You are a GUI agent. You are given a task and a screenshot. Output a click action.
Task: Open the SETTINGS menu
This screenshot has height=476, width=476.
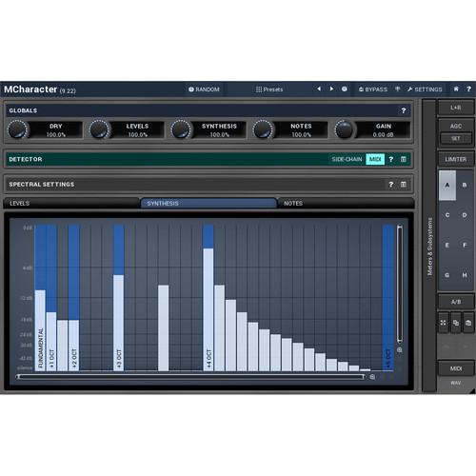(x=425, y=89)
